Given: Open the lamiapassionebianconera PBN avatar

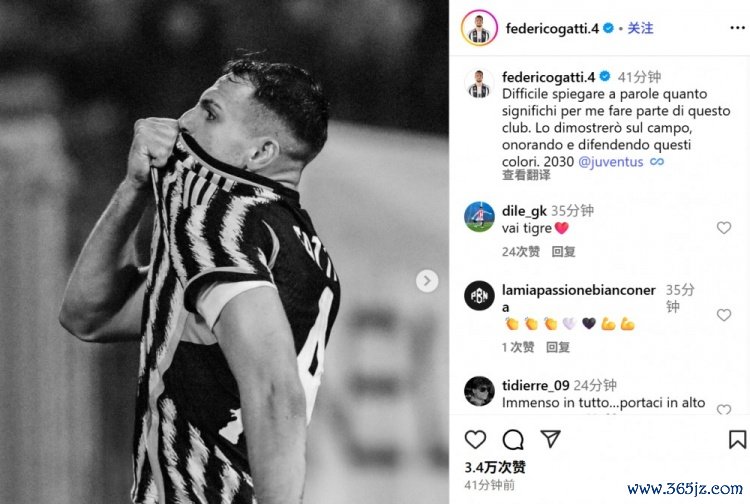Looking at the screenshot, I should pos(479,296).
